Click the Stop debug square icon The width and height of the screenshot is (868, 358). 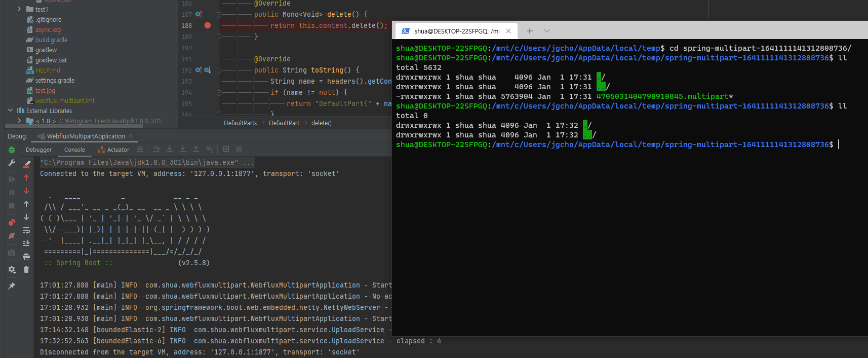12,206
